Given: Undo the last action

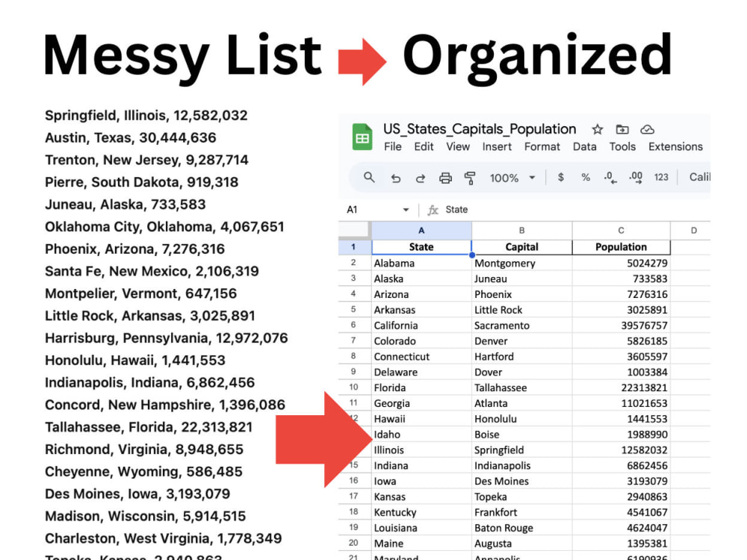Looking at the screenshot, I should [395, 178].
